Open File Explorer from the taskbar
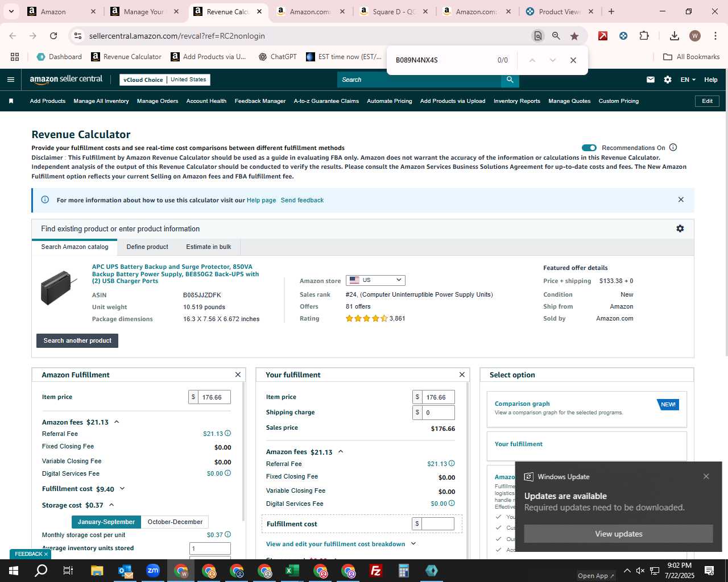This screenshot has height=582, width=728. point(97,571)
